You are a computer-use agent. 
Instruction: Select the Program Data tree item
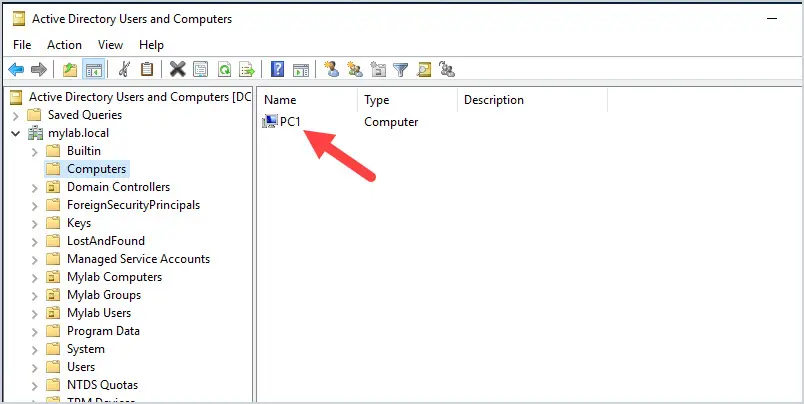tap(103, 331)
